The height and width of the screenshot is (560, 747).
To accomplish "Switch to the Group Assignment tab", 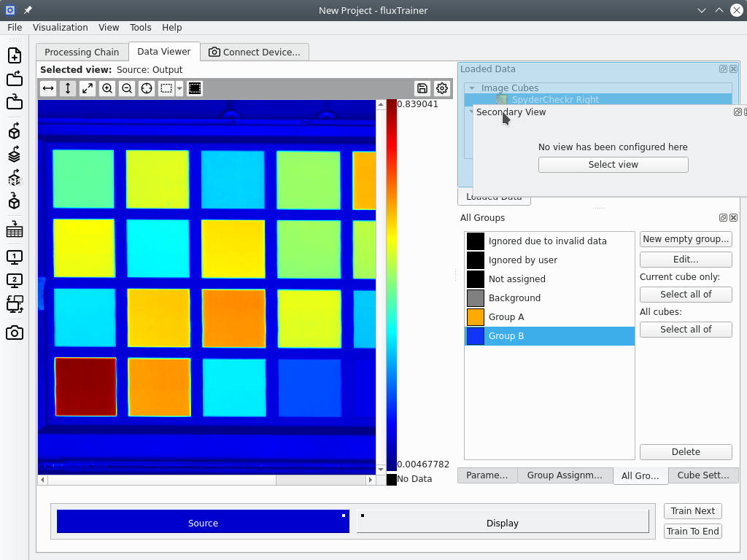I will point(565,475).
